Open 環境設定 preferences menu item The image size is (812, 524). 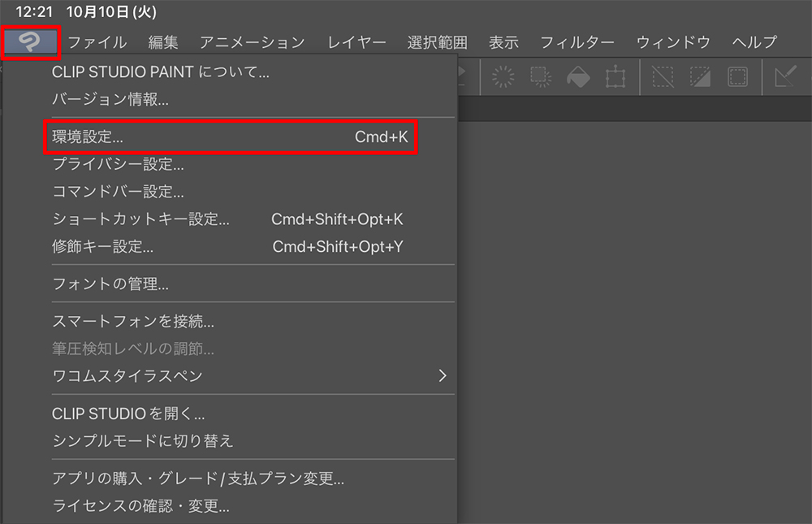(230, 137)
